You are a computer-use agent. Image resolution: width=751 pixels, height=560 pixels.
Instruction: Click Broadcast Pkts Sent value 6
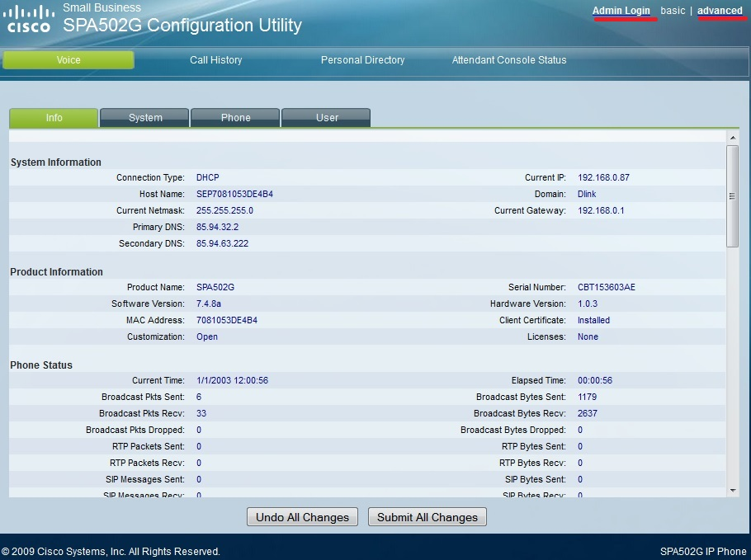tap(199, 397)
